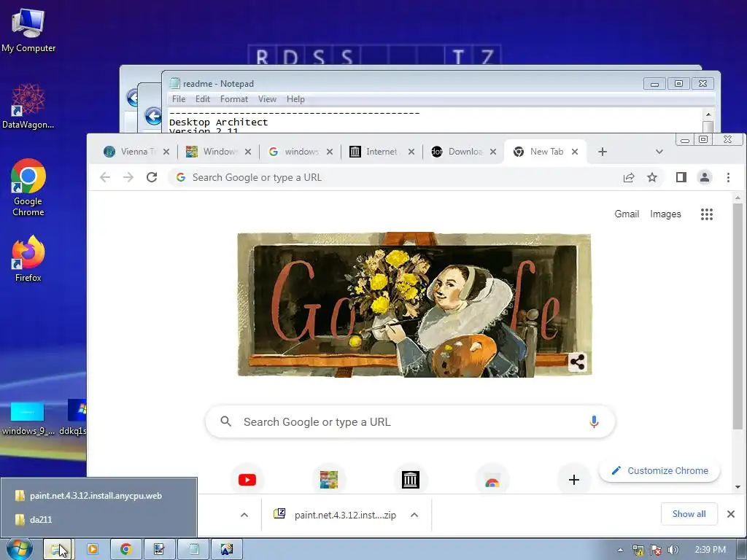Launch Google Chrome from the desktop shortcut
747x560 pixels.
[28, 187]
